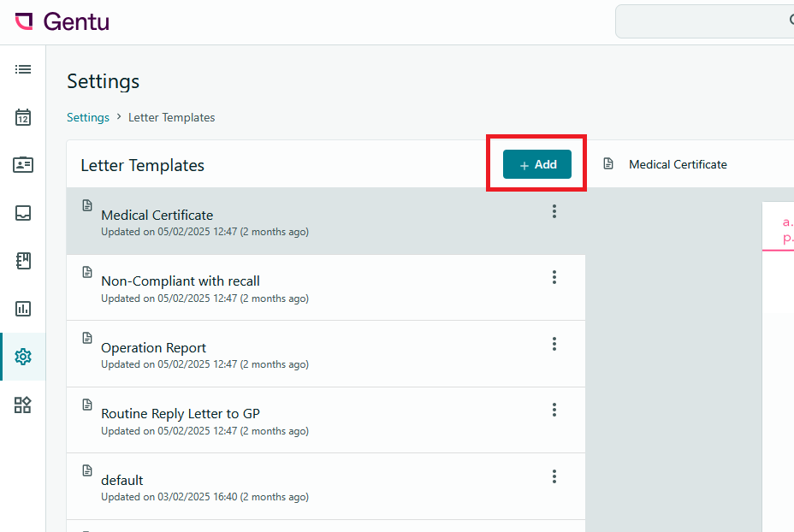Click the Add letter template button

536,164
